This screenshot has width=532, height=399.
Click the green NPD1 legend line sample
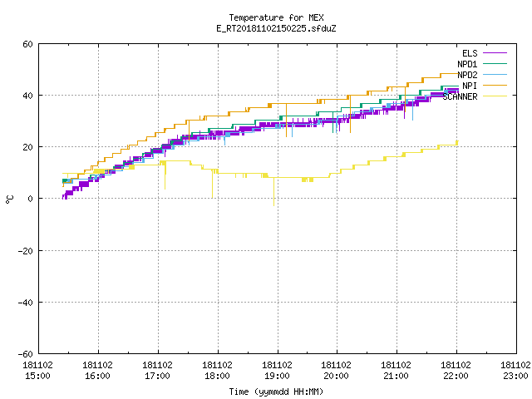(495, 63)
